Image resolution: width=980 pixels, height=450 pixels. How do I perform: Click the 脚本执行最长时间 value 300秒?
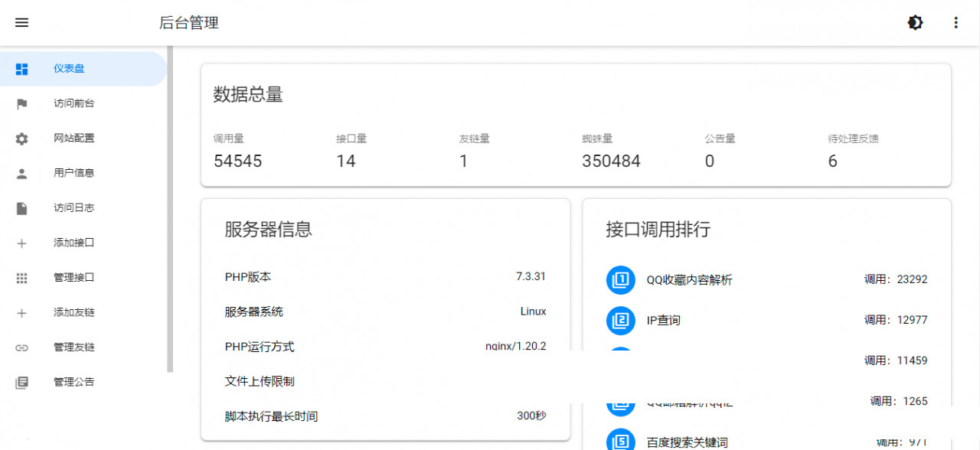(x=531, y=416)
